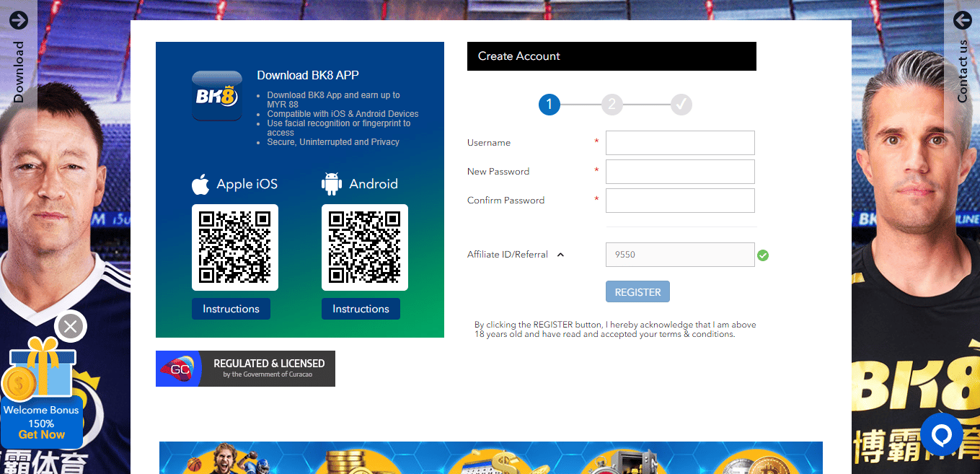Click the Welcome Bonus gift box icon
Screen dimensions: 980x474
coord(37,369)
